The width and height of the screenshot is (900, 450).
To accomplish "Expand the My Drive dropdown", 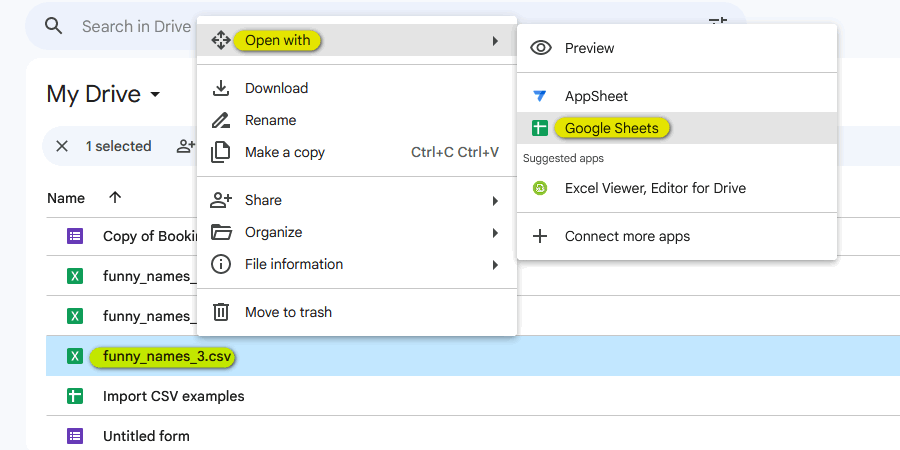I will [x=155, y=95].
